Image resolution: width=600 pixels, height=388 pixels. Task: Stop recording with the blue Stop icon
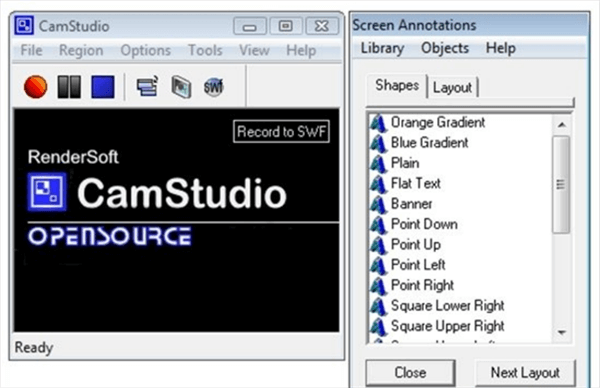pos(103,87)
